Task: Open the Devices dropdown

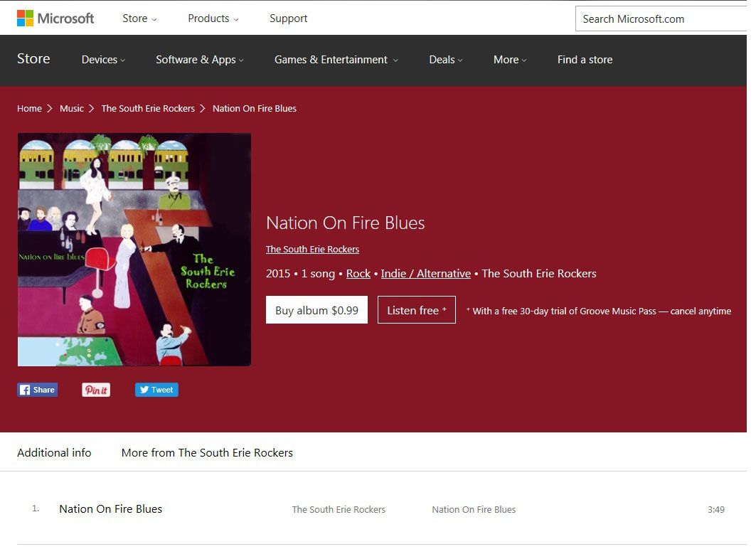Action: 103,60
